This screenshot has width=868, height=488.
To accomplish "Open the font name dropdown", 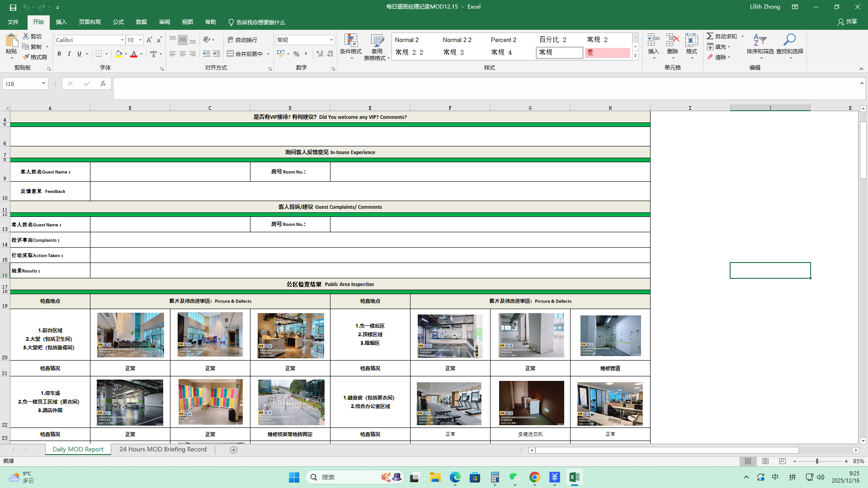I will [122, 40].
